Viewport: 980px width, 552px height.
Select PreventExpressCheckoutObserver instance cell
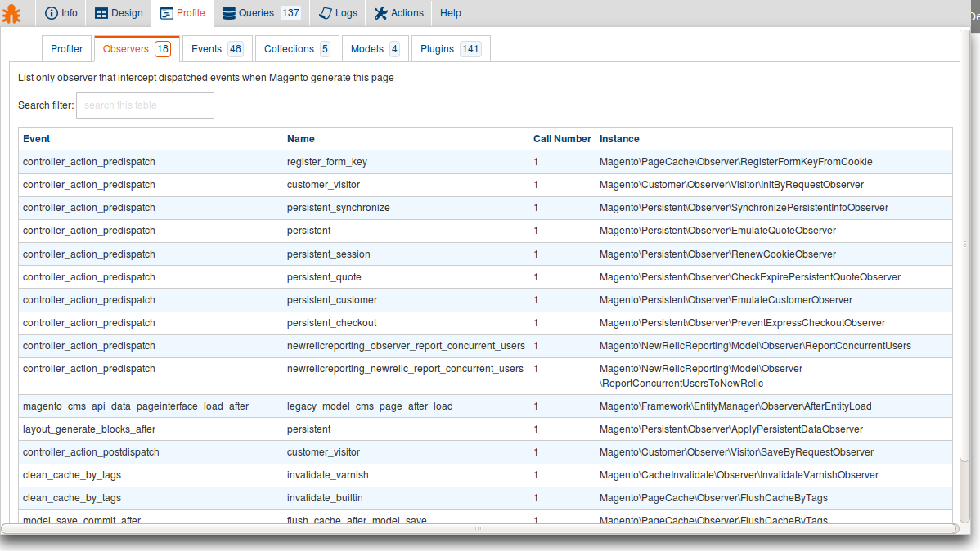pyautogui.click(x=742, y=323)
